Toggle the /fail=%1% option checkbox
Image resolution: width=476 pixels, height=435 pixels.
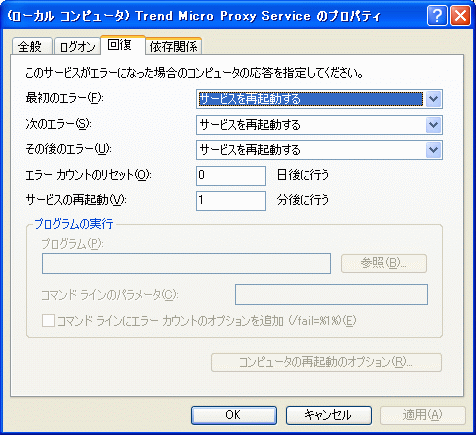click(48, 321)
